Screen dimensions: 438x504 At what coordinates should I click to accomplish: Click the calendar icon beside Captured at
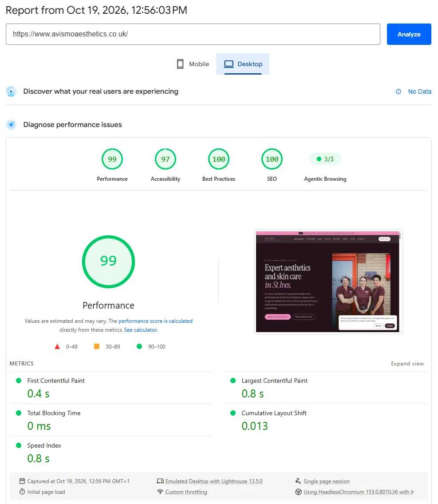coord(22,481)
